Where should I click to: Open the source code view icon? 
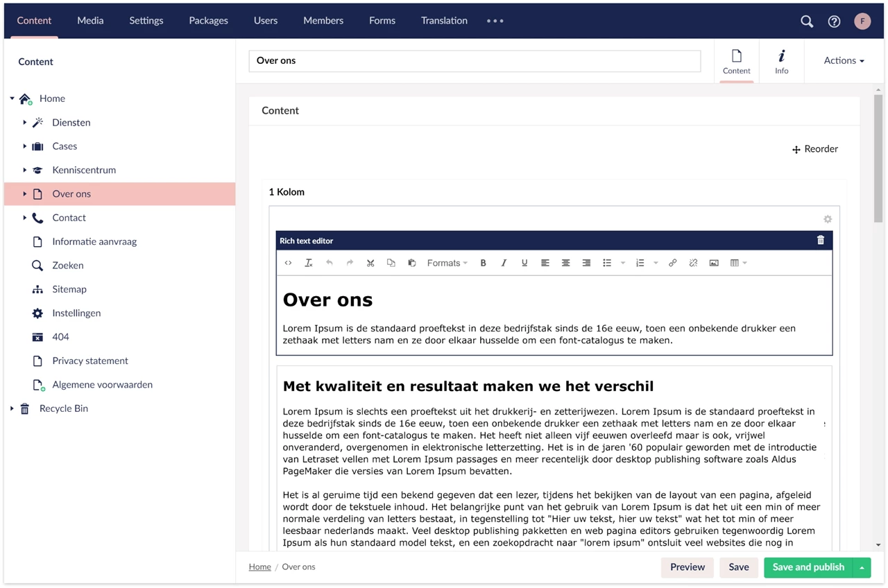(x=288, y=263)
